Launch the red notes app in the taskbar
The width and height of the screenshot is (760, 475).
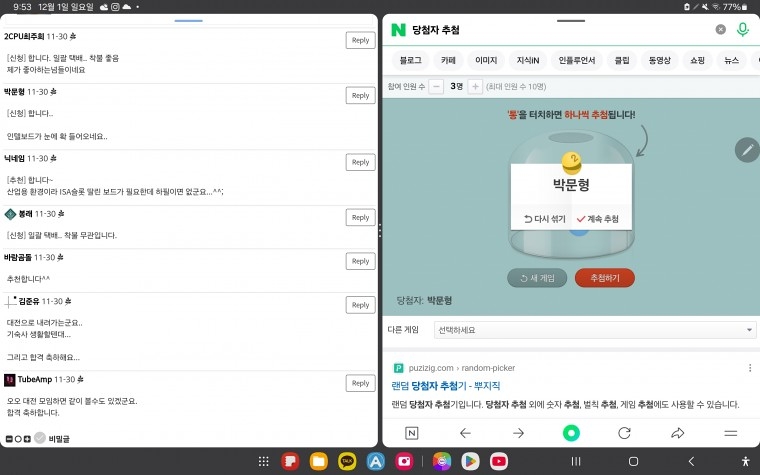(290, 461)
